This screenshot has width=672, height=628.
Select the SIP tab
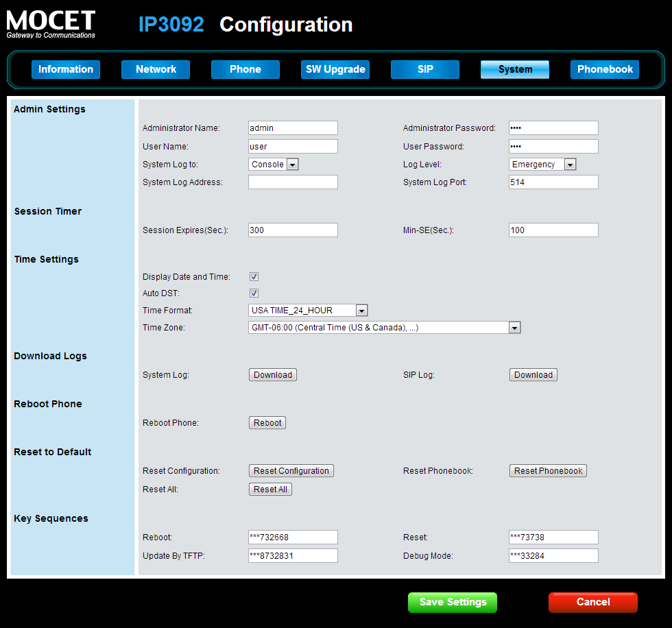pyautogui.click(x=425, y=69)
